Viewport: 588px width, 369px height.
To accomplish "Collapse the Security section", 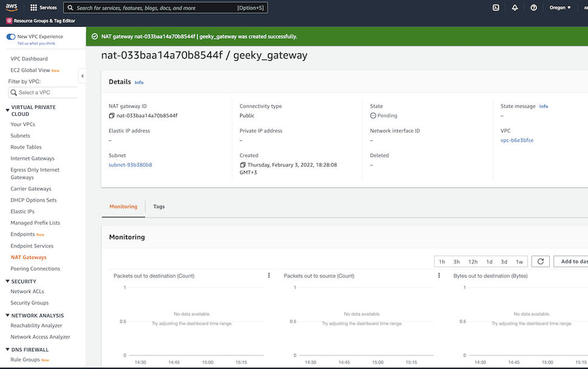I will [7, 281].
